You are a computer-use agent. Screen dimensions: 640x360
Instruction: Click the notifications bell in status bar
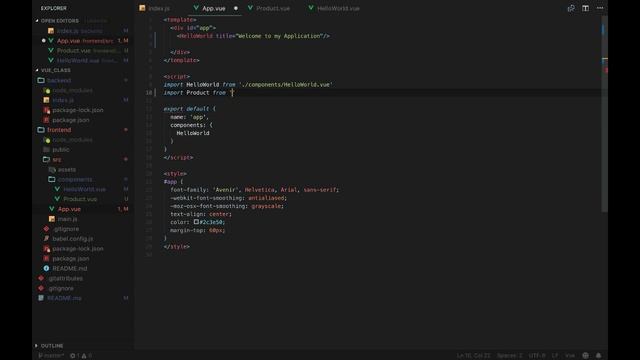598,356
